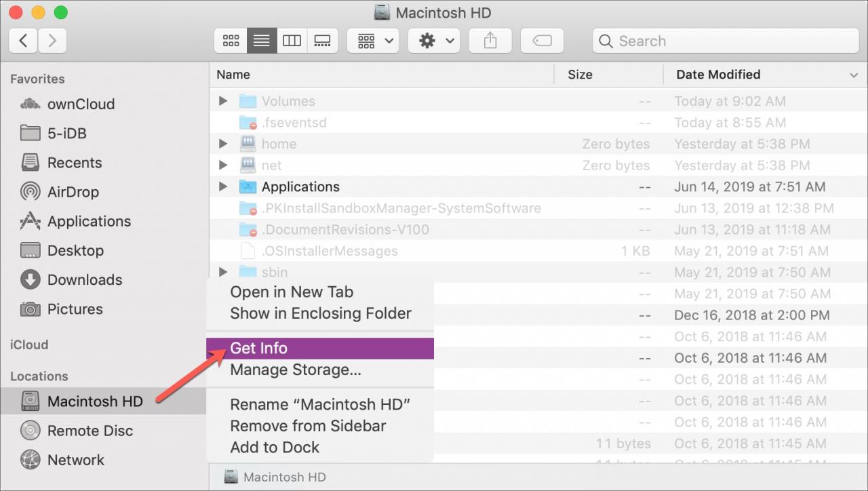Viewport: 868px width, 491px height.
Task: Click the iCloud sidebar heading
Action: (x=29, y=345)
